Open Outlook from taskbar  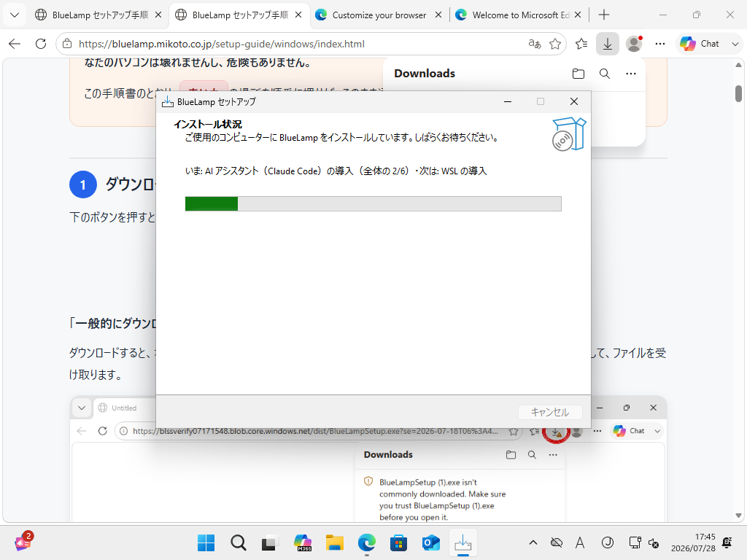431,542
